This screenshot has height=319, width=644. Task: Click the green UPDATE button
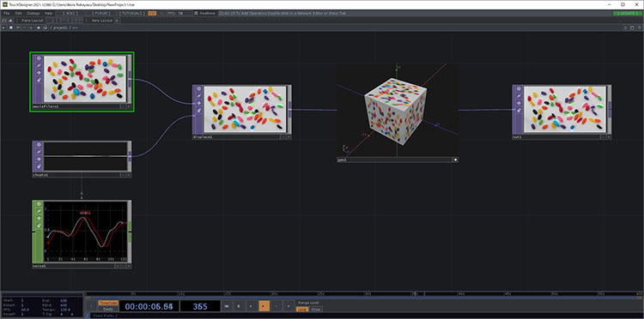[627, 13]
